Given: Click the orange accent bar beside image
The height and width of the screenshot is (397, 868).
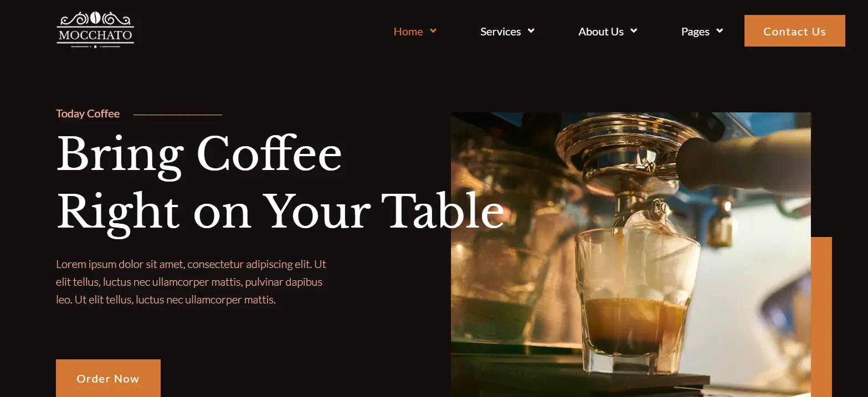Looking at the screenshot, I should coord(821,317).
